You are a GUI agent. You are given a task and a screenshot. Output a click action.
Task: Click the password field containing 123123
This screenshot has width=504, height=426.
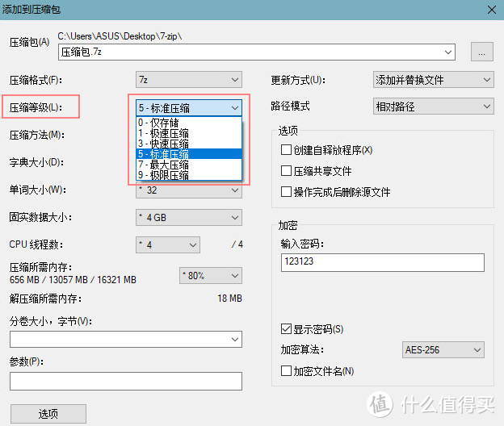pos(383,262)
